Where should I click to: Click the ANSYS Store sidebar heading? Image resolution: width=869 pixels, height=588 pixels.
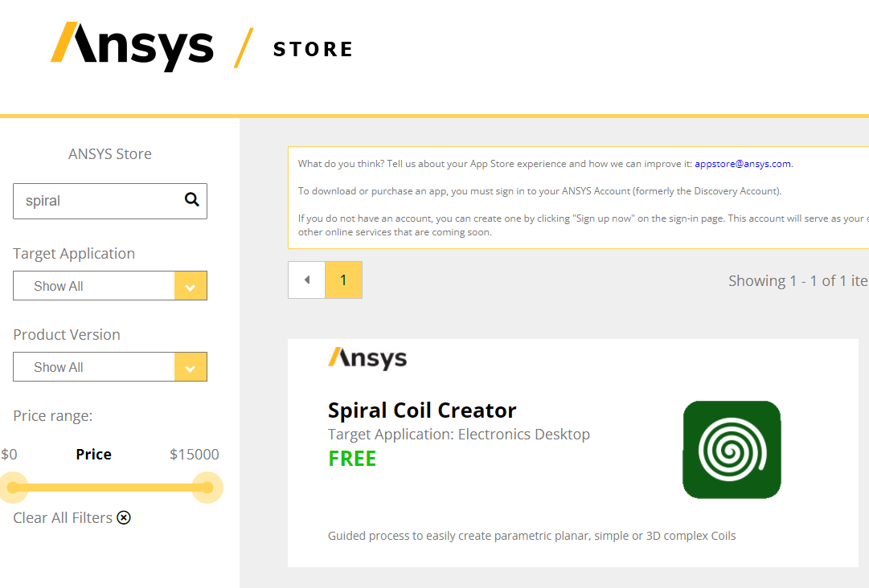pos(110,154)
